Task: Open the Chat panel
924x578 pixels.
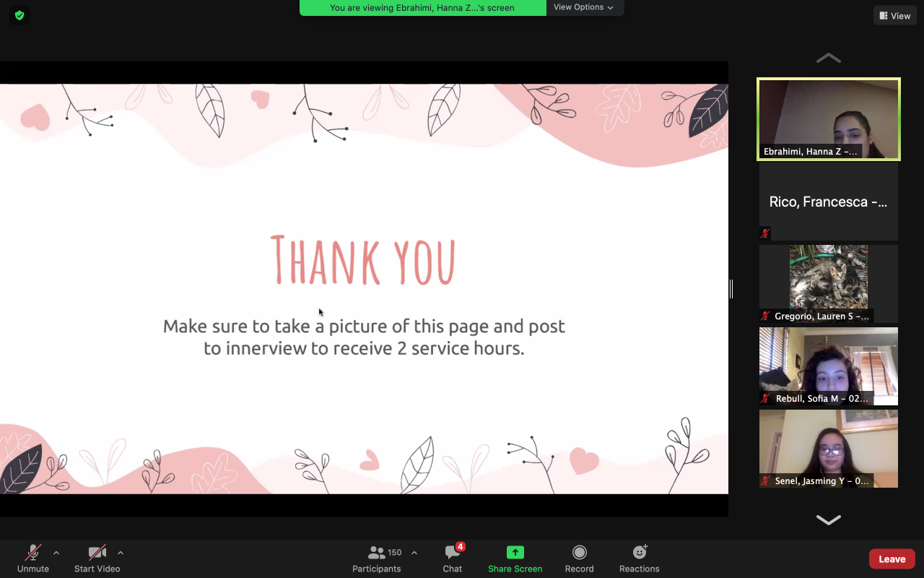Action: tap(453, 558)
